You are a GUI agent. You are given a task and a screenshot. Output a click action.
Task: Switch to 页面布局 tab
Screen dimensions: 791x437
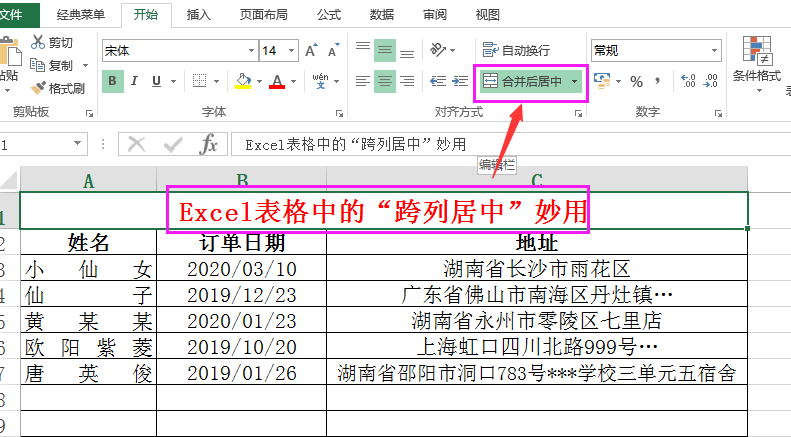[263, 15]
